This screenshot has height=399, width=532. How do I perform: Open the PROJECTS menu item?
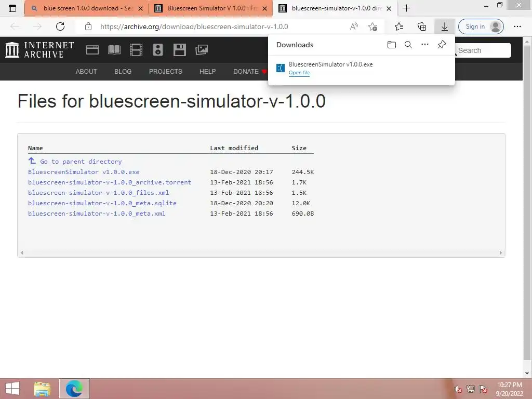[x=166, y=72]
